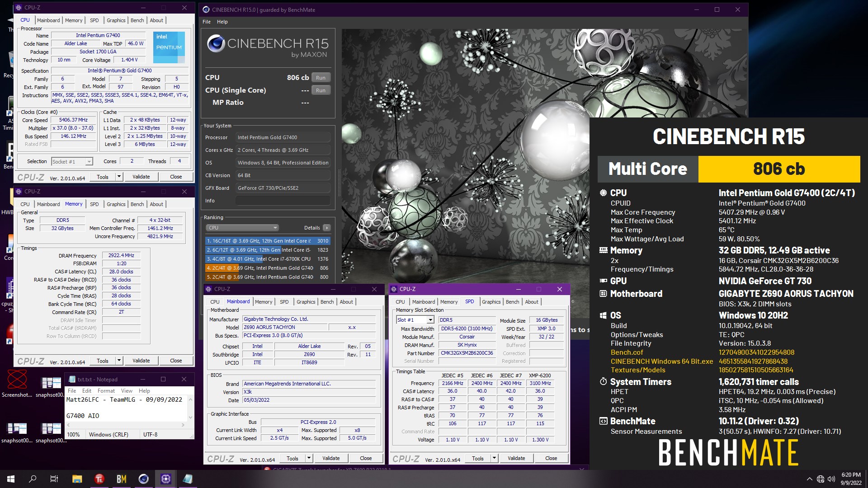This screenshot has width=868, height=488.
Task: Open network status tray icon
Action: pyautogui.click(x=821, y=479)
